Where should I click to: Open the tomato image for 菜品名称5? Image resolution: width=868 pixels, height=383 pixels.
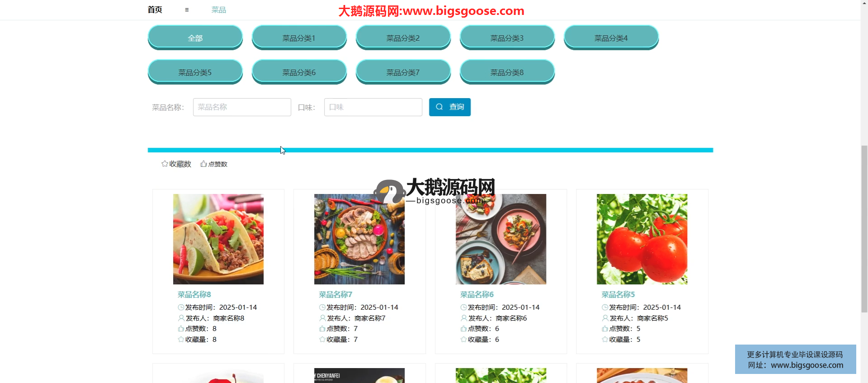coord(642,239)
